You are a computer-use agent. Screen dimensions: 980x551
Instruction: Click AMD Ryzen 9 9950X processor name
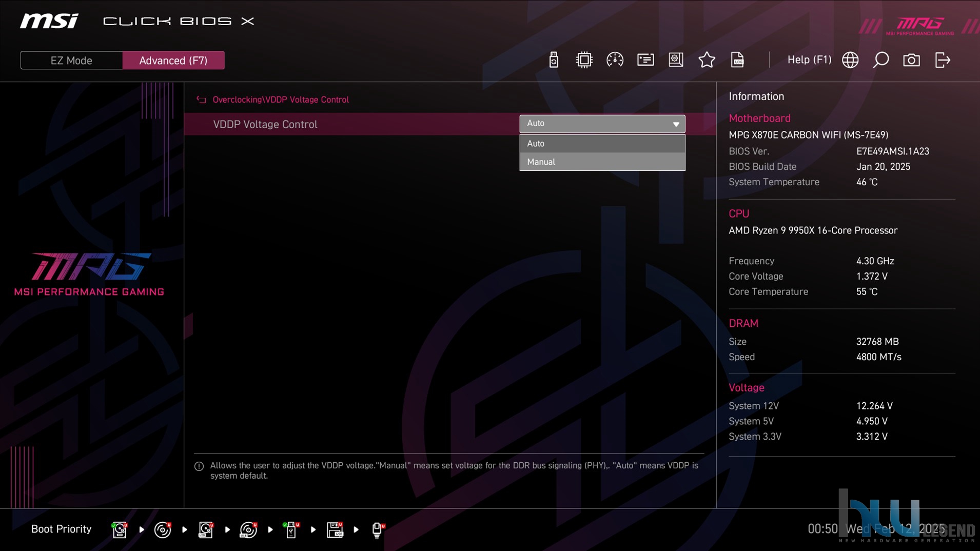point(813,230)
